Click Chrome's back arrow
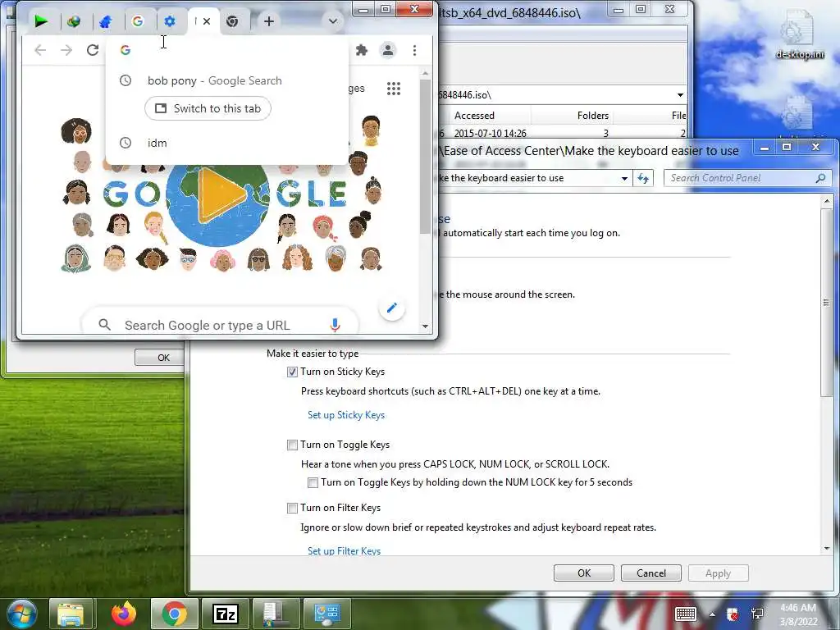 (40, 50)
